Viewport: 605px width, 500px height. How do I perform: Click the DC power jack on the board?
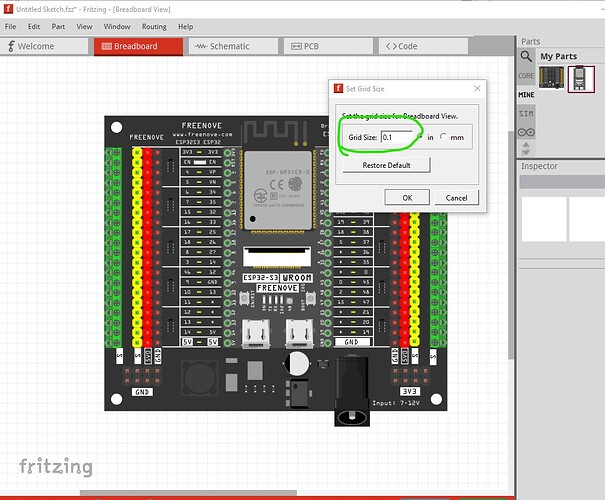[352, 392]
